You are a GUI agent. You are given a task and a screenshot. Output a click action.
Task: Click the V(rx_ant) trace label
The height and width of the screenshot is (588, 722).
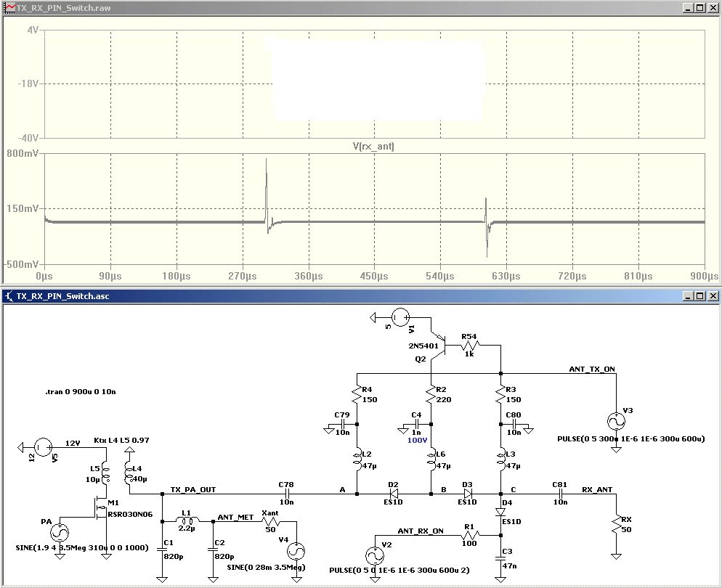[373, 146]
